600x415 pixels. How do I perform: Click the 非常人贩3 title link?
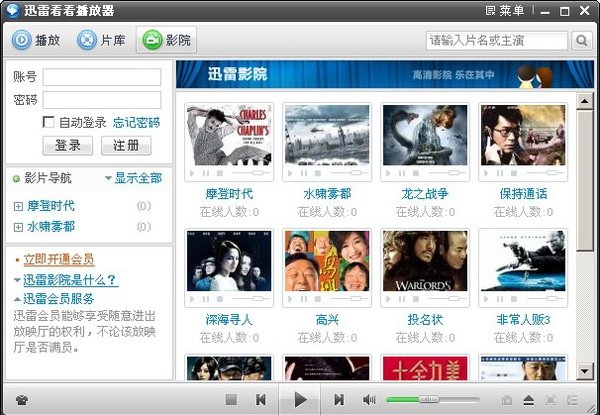click(523, 320)
